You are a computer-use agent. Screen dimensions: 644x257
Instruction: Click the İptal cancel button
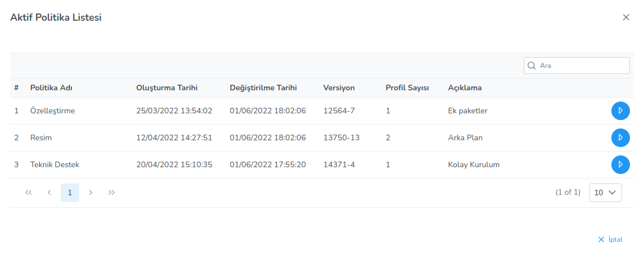(x=610, y=240)
